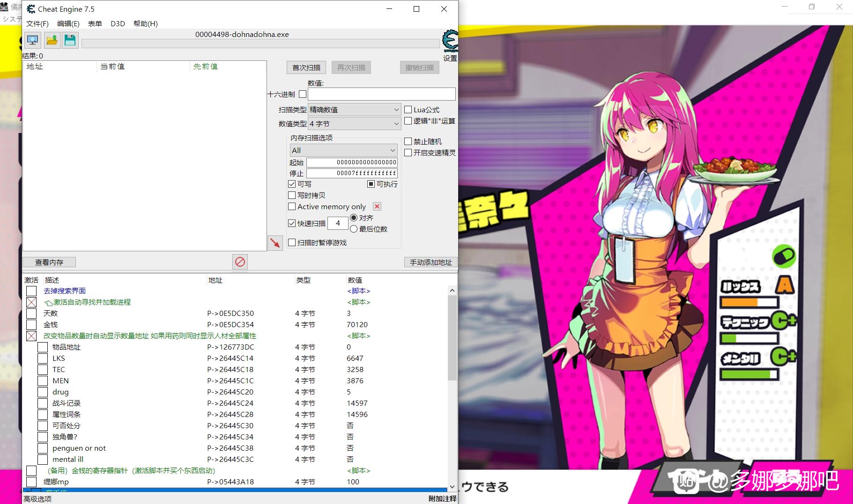Open the D3D menu

tap(118, 23)
